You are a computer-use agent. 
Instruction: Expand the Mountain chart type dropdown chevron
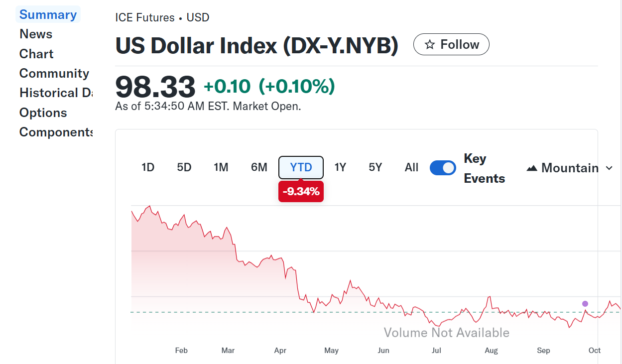pyautogui.click(x=609, y=168)
